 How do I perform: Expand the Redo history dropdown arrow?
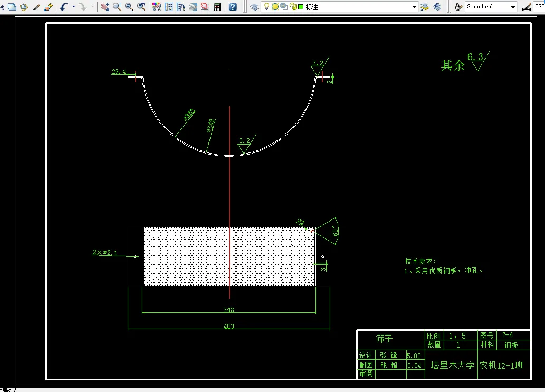92,7
